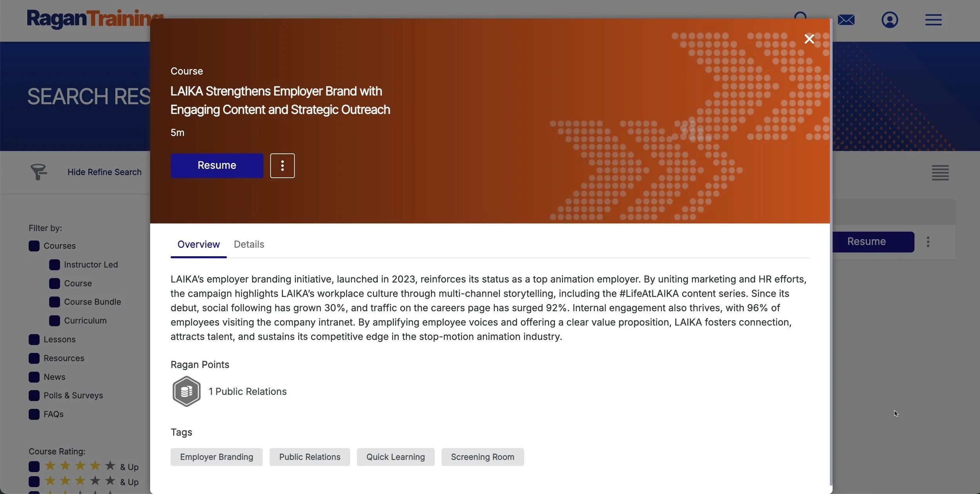The image size is (980, 494).
Task: Select the Overview tab
Action: pos(198,244)
